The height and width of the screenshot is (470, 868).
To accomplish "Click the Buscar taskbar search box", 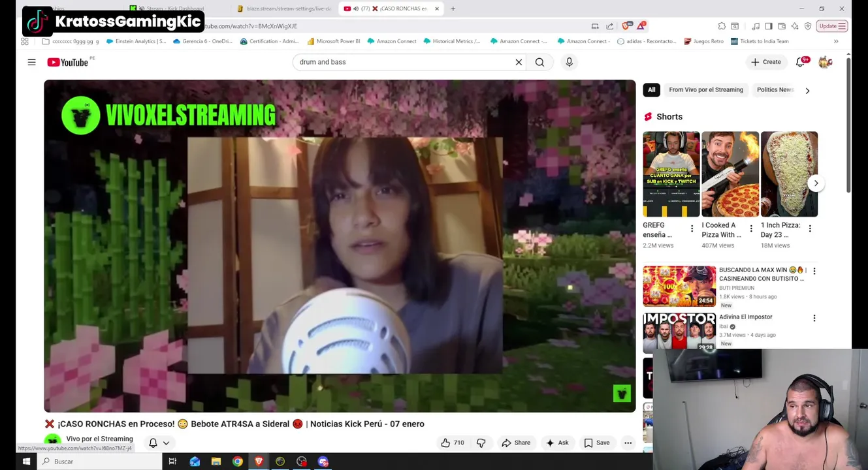I will [99, 462].
